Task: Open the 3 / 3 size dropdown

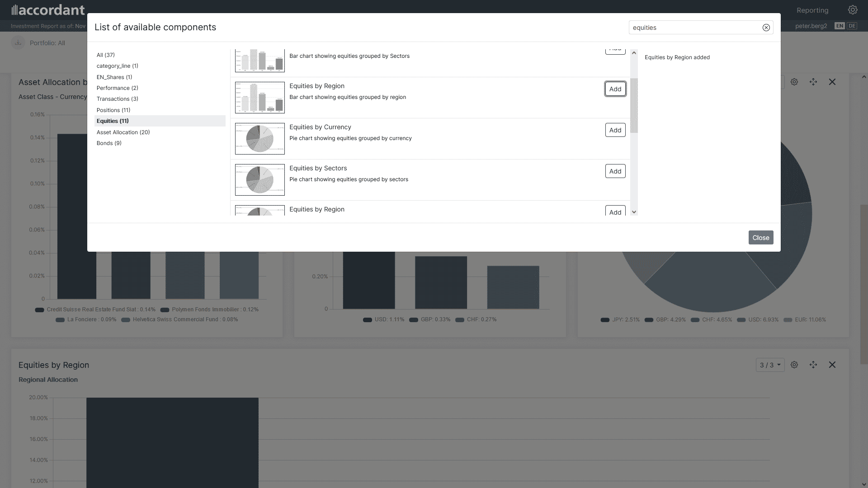Action: [770, 365]
